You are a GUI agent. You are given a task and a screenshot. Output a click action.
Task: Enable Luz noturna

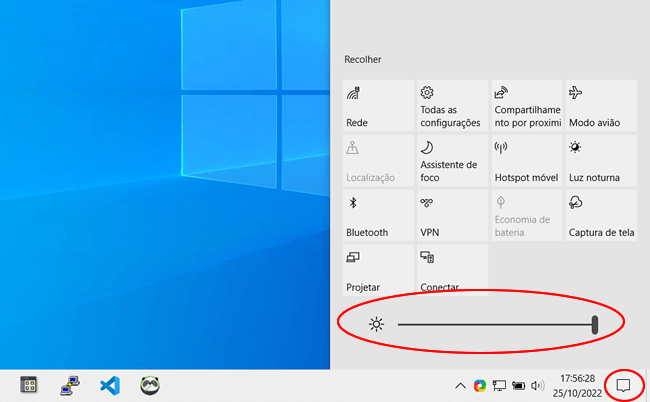point(600,161)
